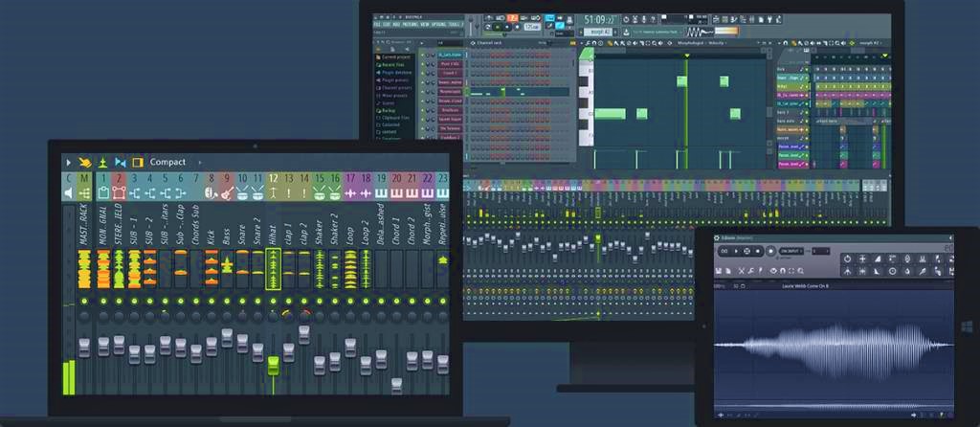Click the Hihat cymbal icon on track 12
980x427 pixels.
pos(273,193)
